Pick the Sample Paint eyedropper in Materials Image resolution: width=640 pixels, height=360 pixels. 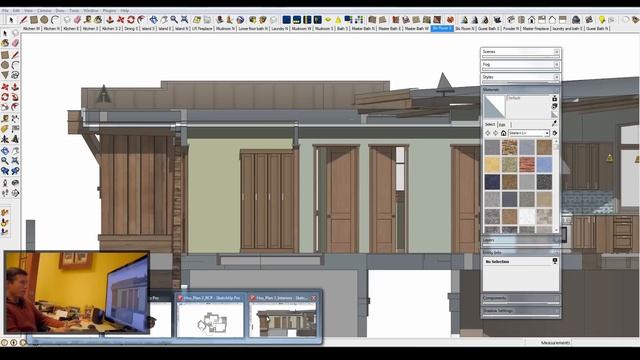[555, 123]
